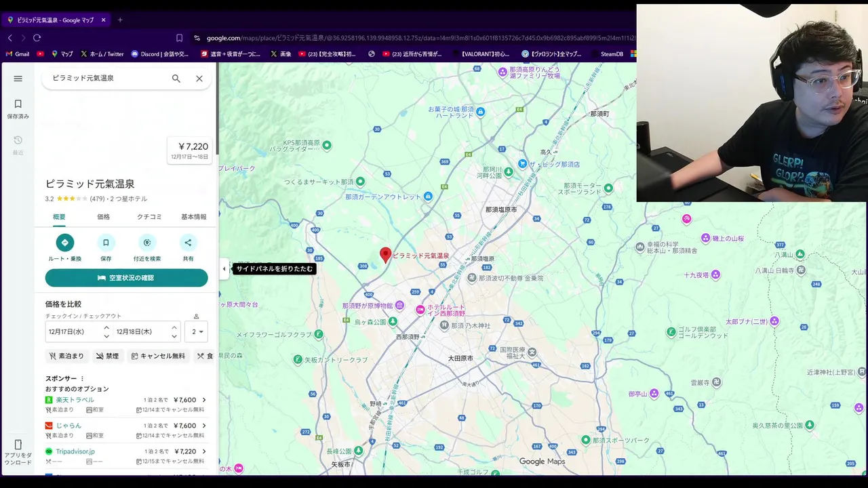Open the guest count dropdown showing 2

tap(196, 332)
